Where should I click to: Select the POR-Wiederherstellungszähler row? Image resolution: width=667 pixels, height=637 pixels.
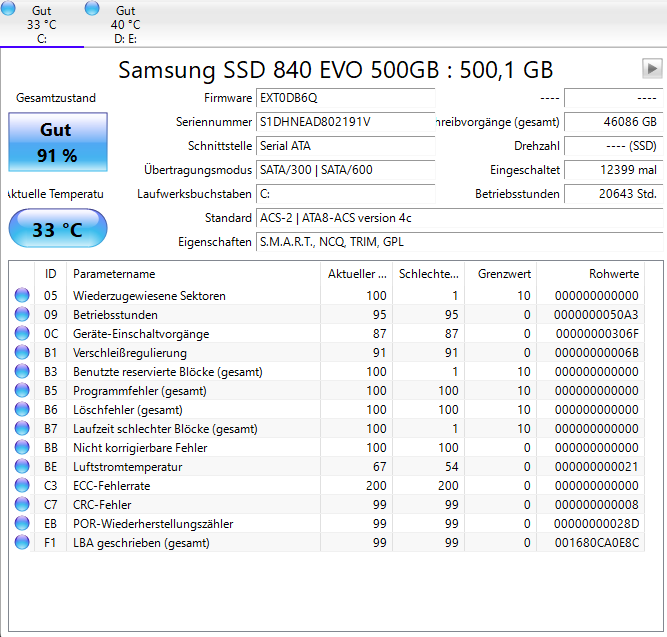[x=327, y=523]
